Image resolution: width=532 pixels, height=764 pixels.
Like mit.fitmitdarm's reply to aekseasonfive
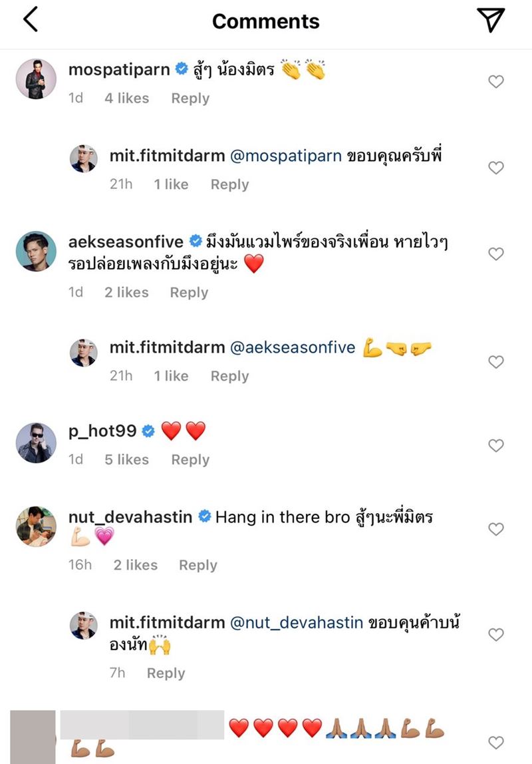(495, 362)
